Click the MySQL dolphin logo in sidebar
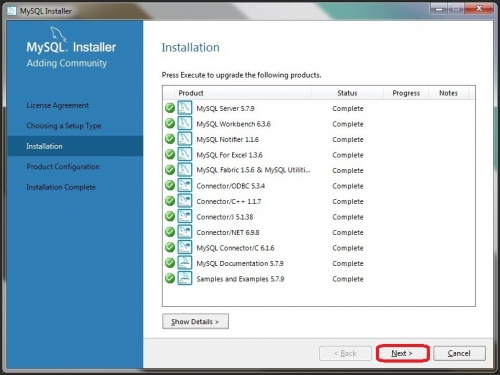500x375 pixels. click(58, 35)
